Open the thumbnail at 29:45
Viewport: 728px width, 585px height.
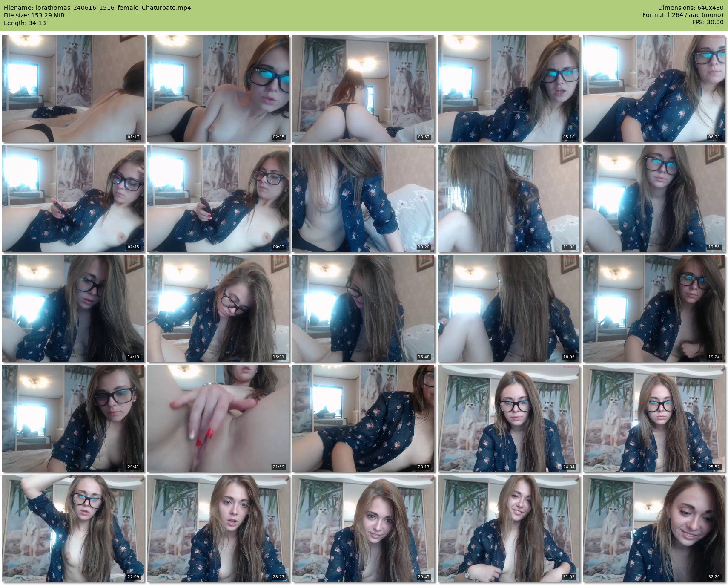click(363, 528)
